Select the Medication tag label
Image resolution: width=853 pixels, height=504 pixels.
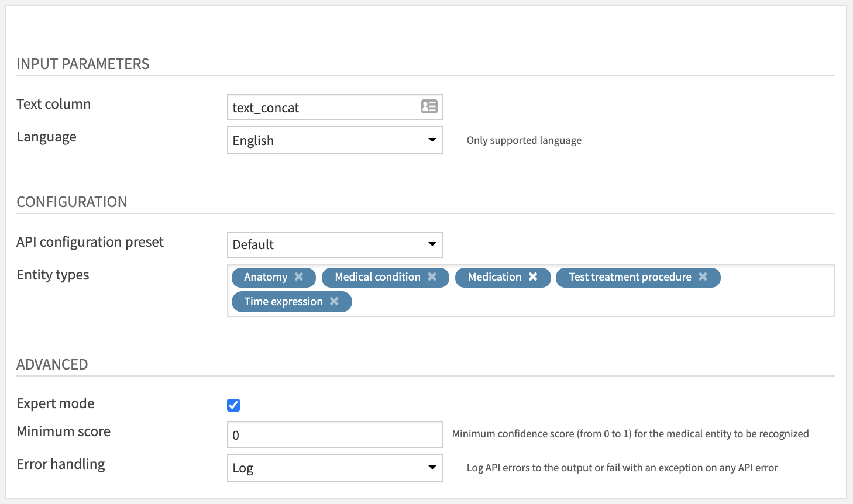(494, 277)
